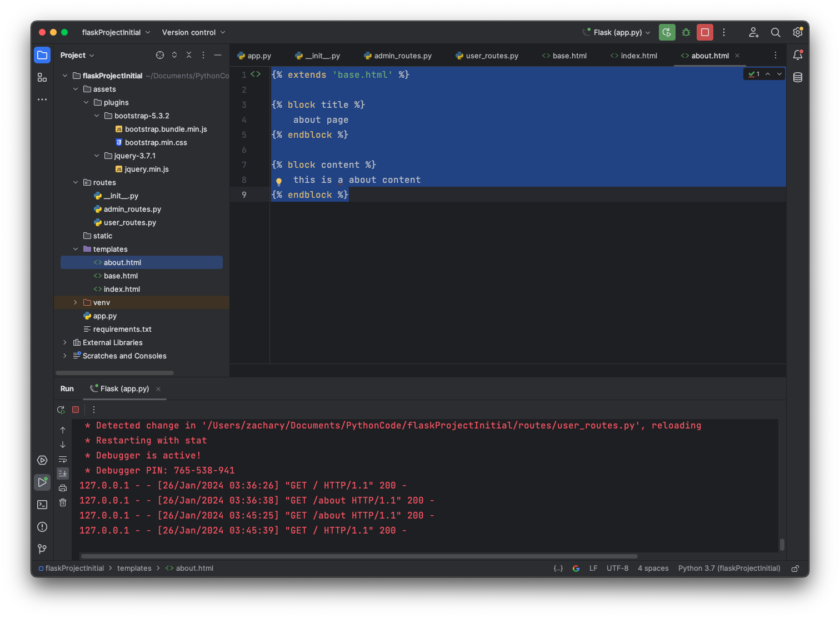Viewport: 840px width, 618px height.
Task: Open the Notifications bell icon
Action: (x=798, y=55)
